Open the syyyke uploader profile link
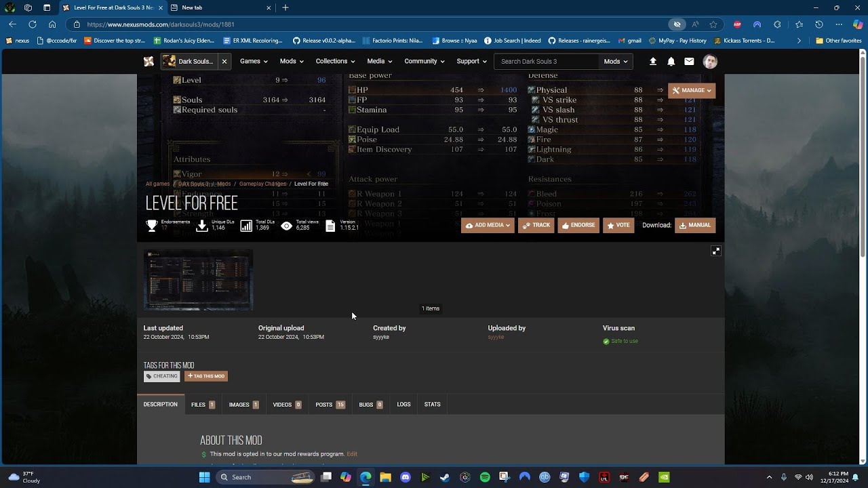 point(496,337)
